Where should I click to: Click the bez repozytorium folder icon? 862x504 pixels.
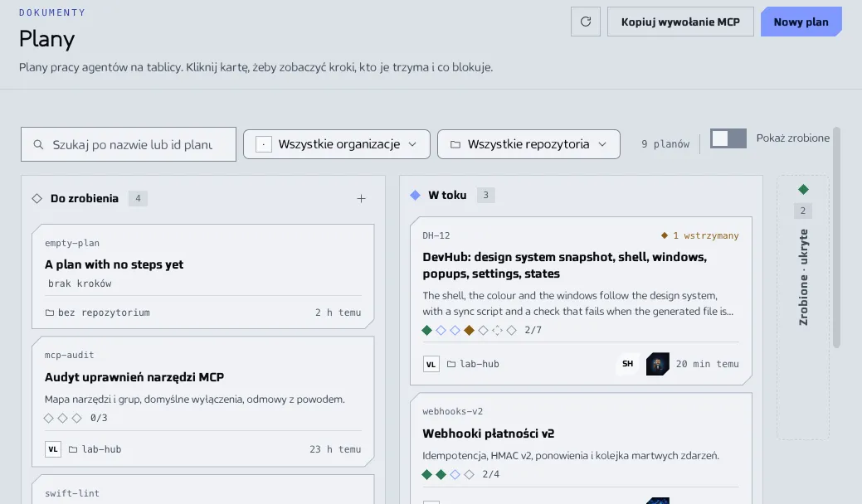pyautogui.click(x=50, y=313)
